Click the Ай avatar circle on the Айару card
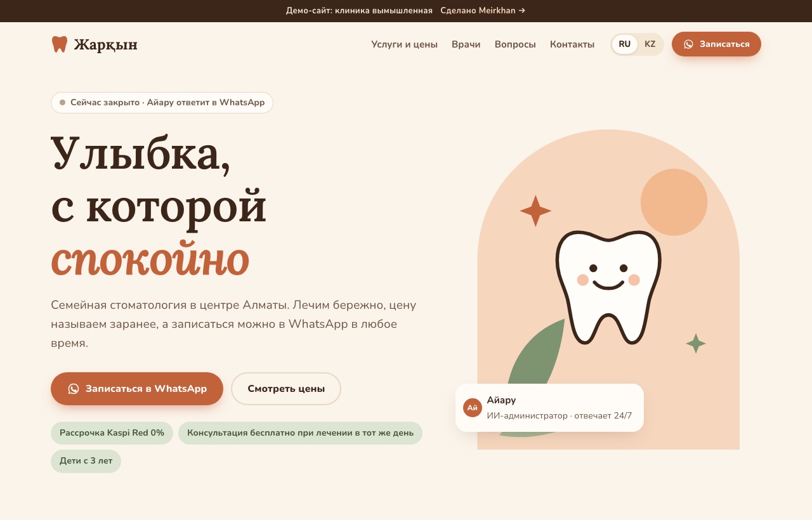This screenshot has height=520, width=812. click(473, 408)
